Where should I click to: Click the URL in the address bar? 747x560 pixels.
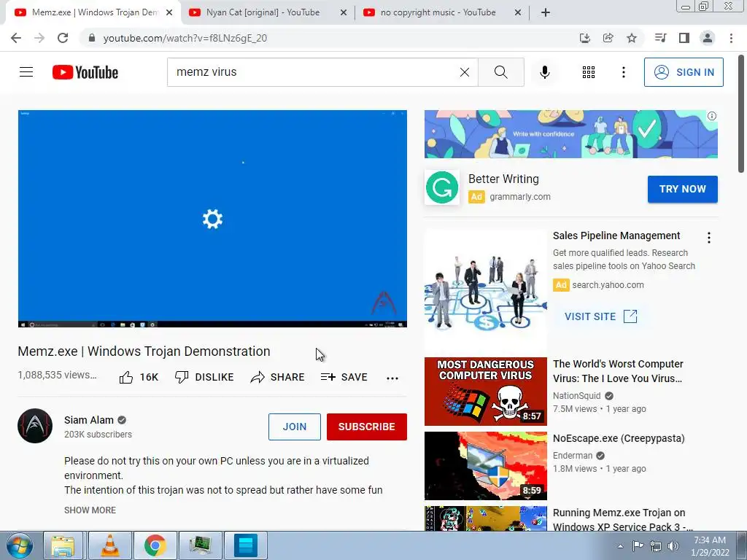click(x=185, y=38)
